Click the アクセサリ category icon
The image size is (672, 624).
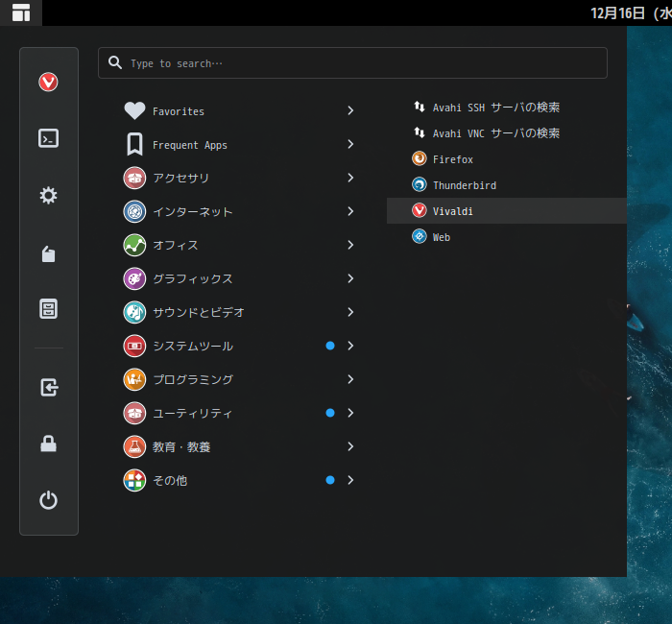point(134,178)
